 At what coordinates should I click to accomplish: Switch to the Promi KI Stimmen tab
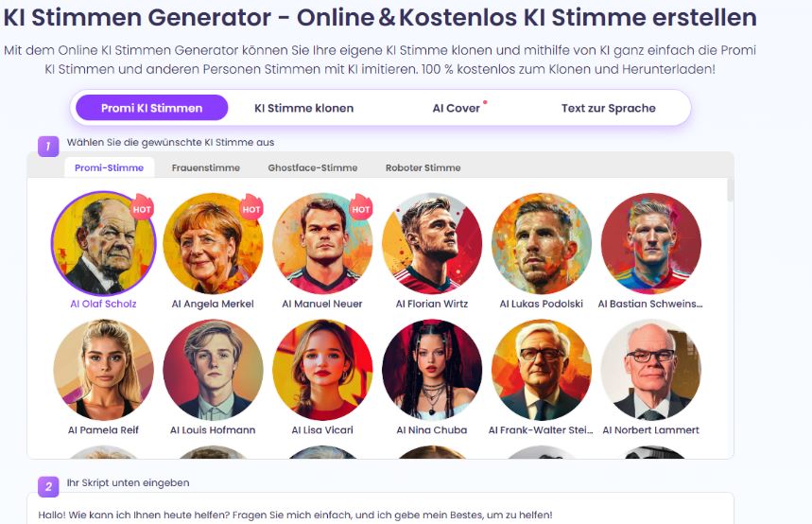point(151,108)
